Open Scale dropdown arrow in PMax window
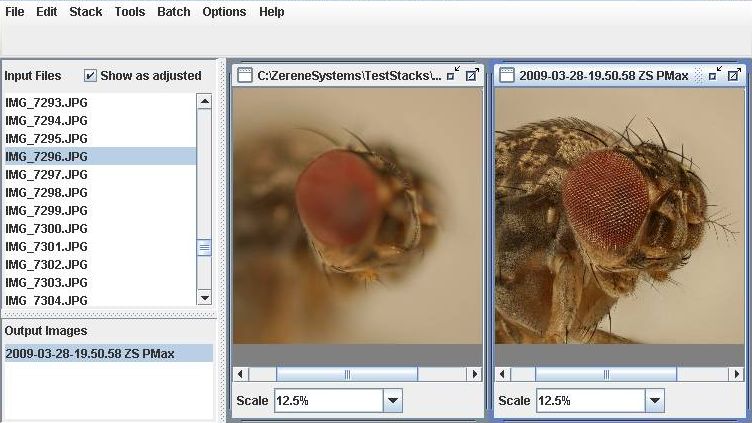 655,400
